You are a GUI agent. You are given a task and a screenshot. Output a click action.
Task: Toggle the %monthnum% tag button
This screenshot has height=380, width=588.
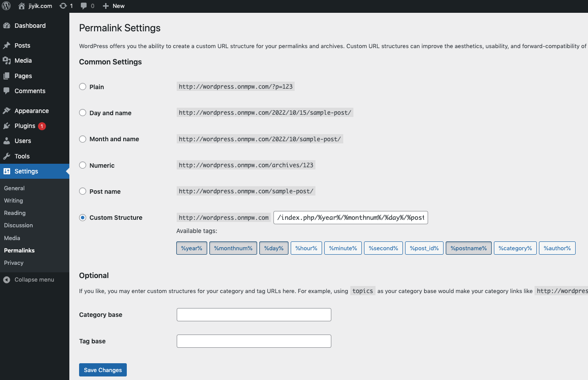(x=233, y=248)
